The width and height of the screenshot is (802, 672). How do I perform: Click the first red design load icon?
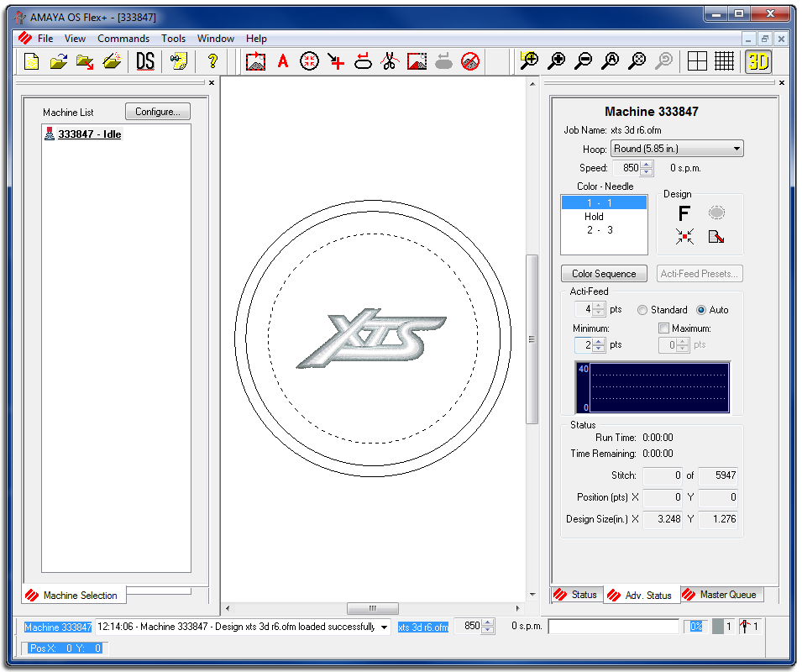tap(256, 62)
